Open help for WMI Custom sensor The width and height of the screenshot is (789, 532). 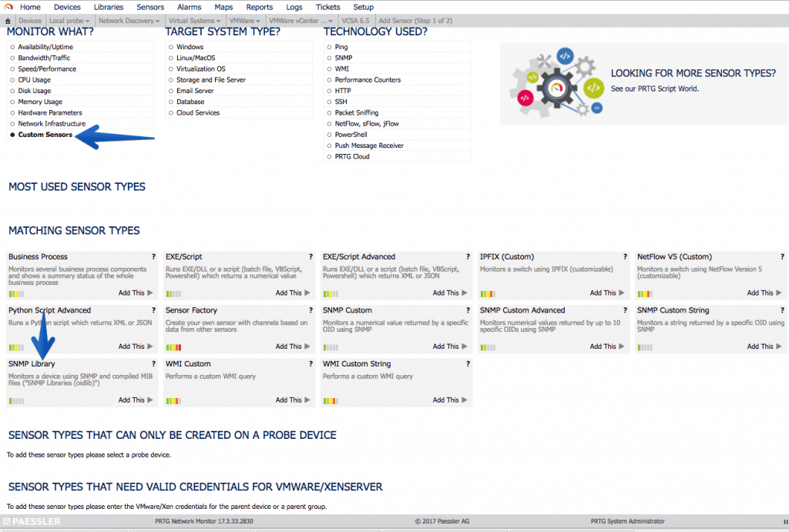point(311,363)
